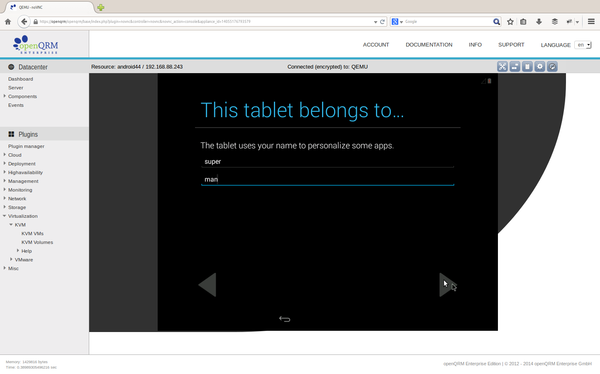Open Monitoring plugin item

[20, 190]
